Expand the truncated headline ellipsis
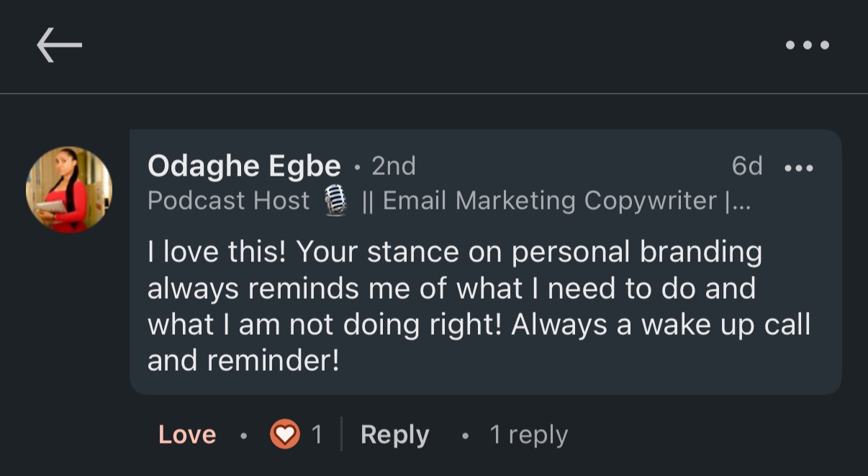The image size is (868, 476). point(740,201)
